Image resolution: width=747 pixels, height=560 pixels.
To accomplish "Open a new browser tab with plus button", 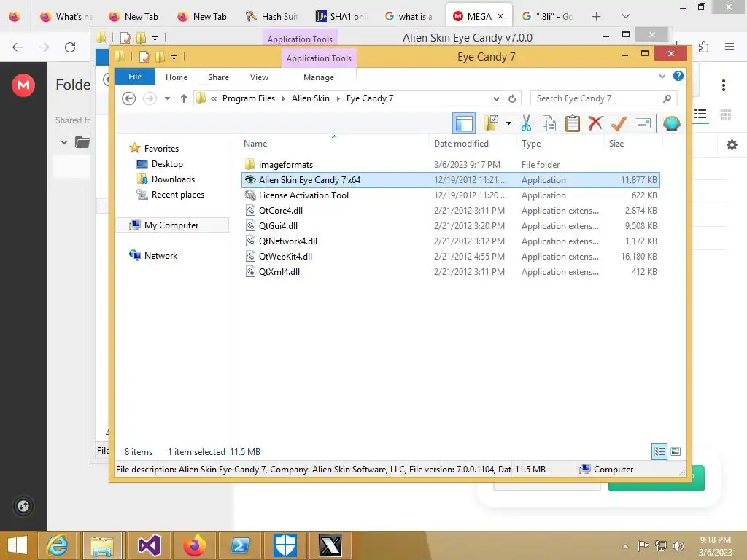I will pos(596,16).
